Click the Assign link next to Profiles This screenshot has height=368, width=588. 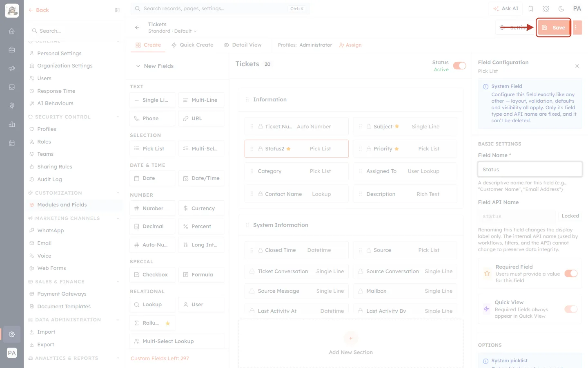tap(350, 45)
